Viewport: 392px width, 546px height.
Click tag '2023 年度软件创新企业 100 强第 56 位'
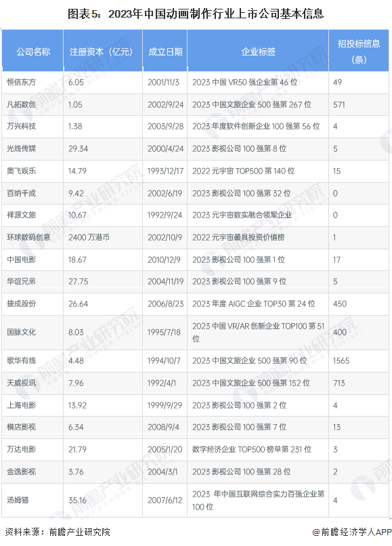click(256, 126)
